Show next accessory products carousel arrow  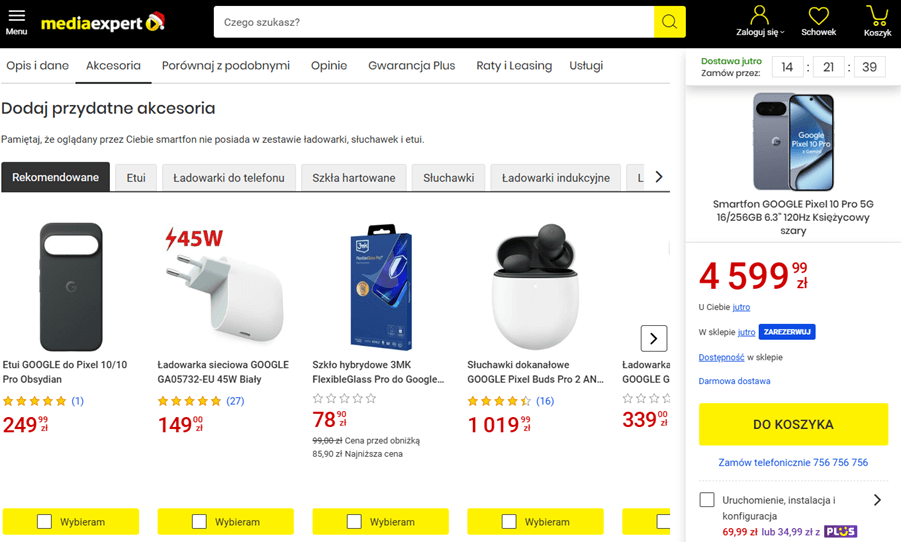[x=653, y=338]
